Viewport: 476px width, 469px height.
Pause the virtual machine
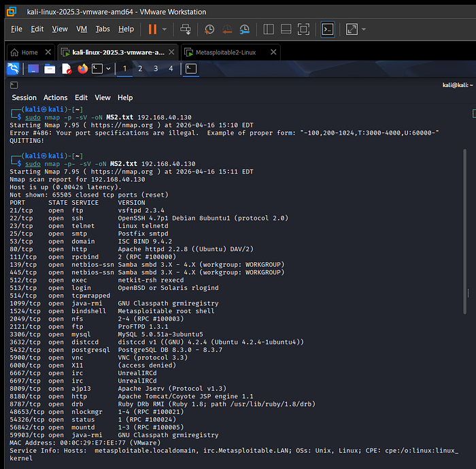tap(152, 29)
